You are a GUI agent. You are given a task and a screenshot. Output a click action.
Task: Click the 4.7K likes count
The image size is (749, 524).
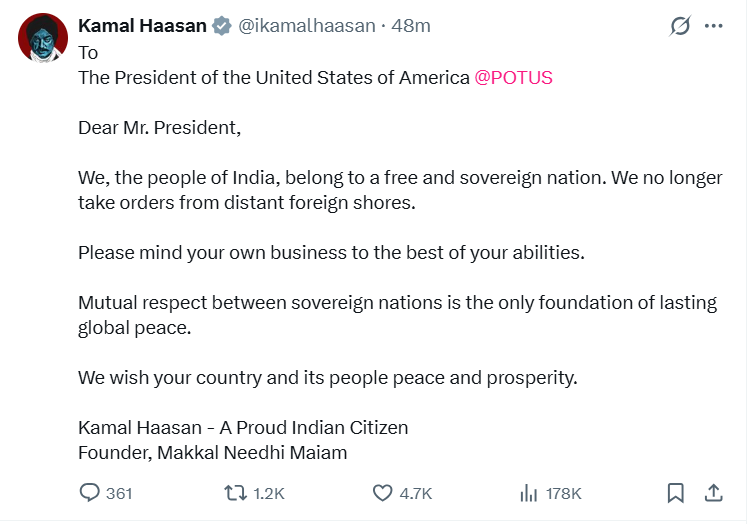[x=416, y=494]
